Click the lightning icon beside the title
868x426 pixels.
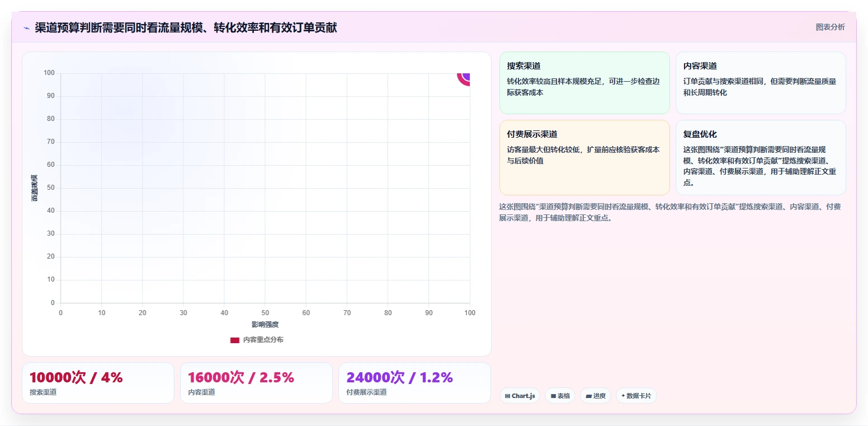(26, 27)
